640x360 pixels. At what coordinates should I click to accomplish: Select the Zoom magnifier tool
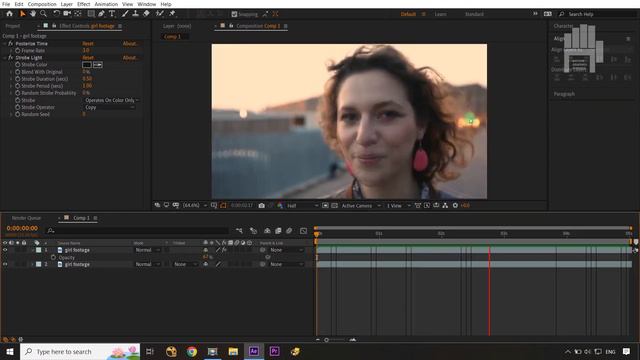click(43, 14)
